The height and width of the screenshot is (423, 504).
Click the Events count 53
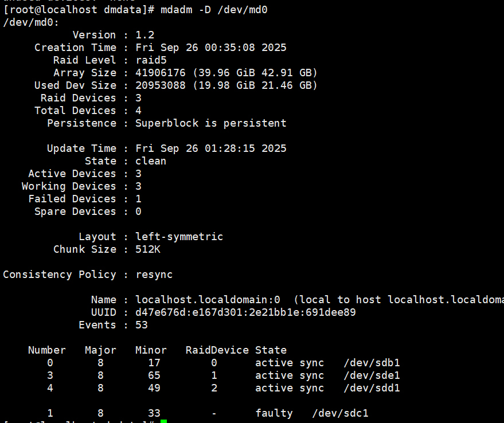click(142, 324)
